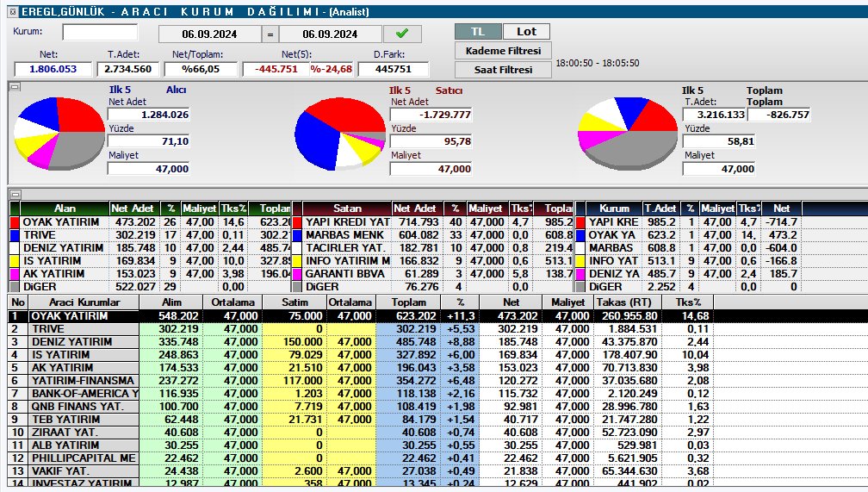Click Toplam Maliyet value 47,000
Screen dimensions: 868x492
(x=718, y=169)
